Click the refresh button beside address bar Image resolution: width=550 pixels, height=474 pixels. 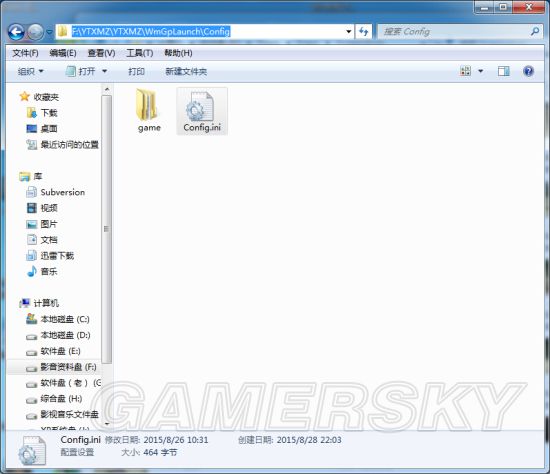pos(363,32)
